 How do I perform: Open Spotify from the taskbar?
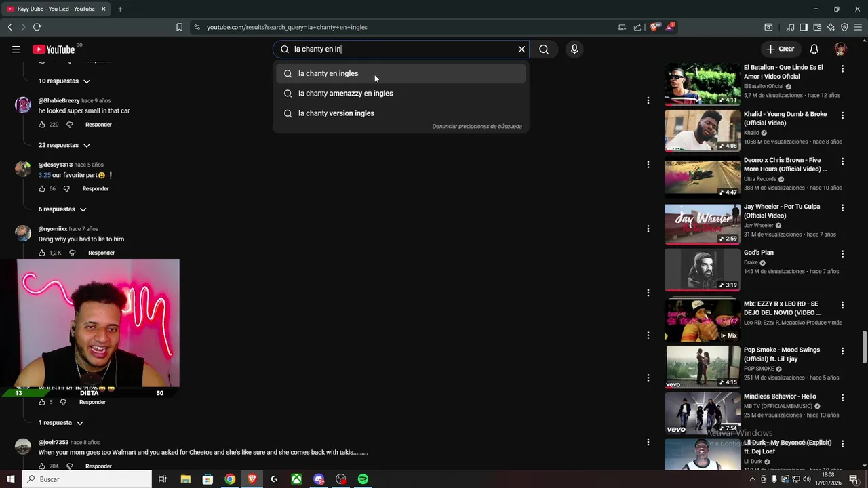tap(363, 479)
